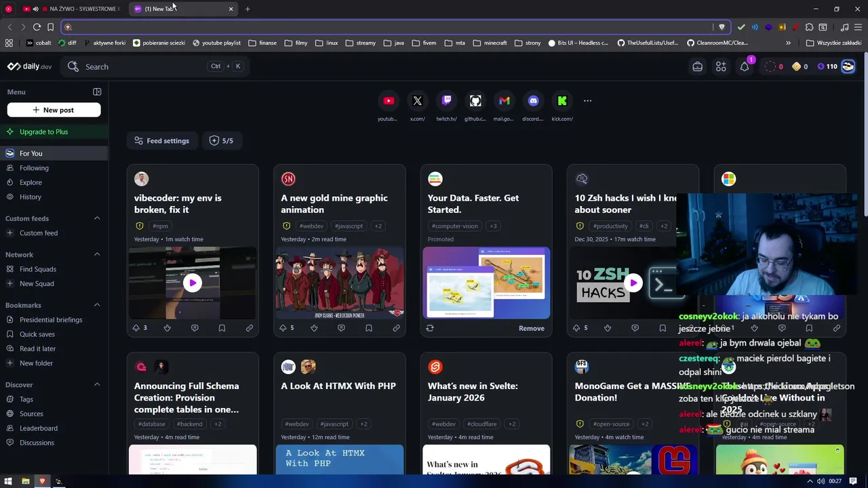Open Wszystkie zakładki folder
This screenshot has width=868, height=488.
click(x=834, y=43)
